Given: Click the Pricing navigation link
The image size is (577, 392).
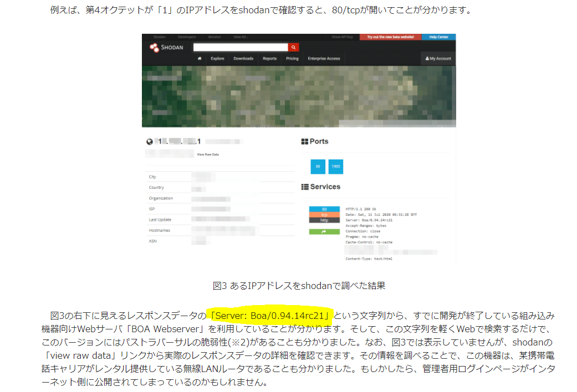Looking at the screenshot, I should pyautogui.click(x=292, y=58).
